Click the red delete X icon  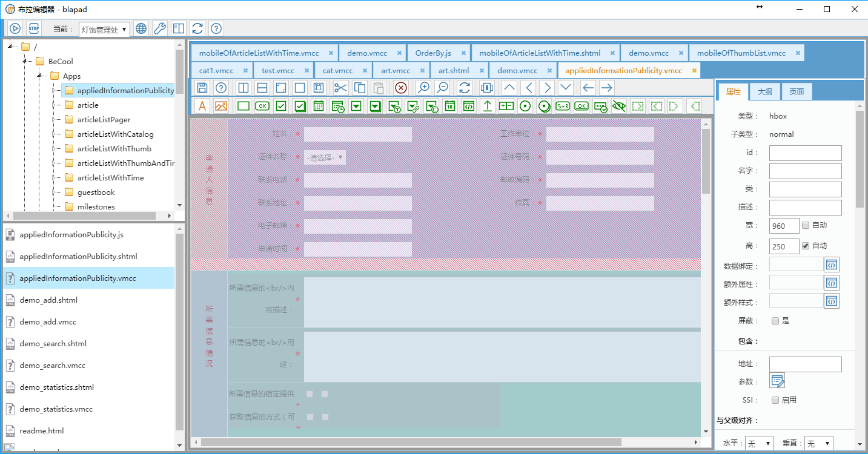pyautogui.click(x=400, y=88)
